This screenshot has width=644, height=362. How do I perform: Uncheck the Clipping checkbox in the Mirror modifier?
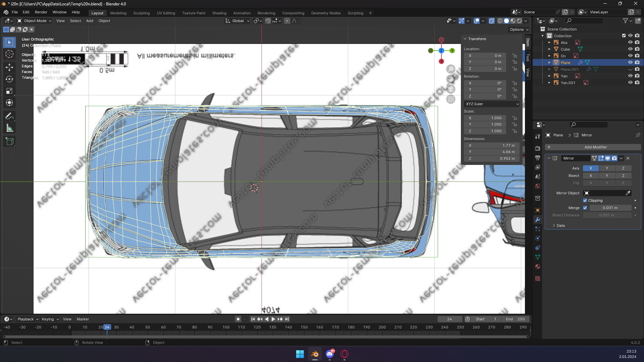point(585,200)
